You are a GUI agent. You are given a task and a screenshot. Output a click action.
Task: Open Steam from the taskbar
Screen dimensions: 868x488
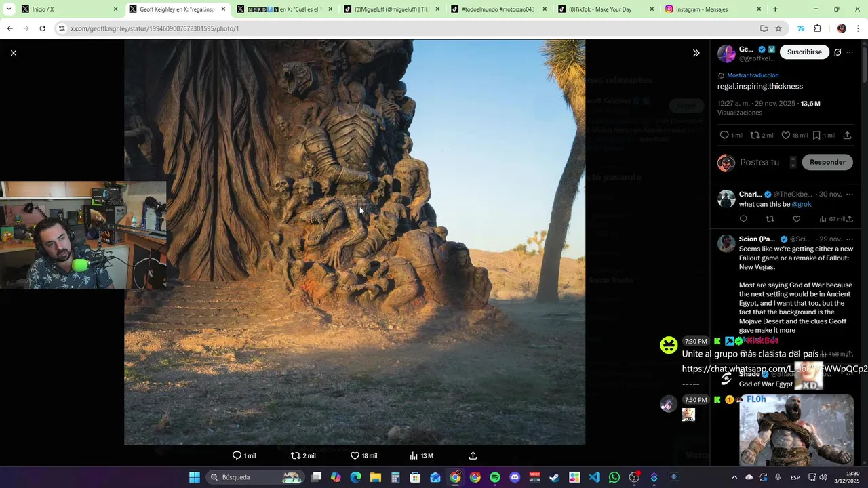555,477
